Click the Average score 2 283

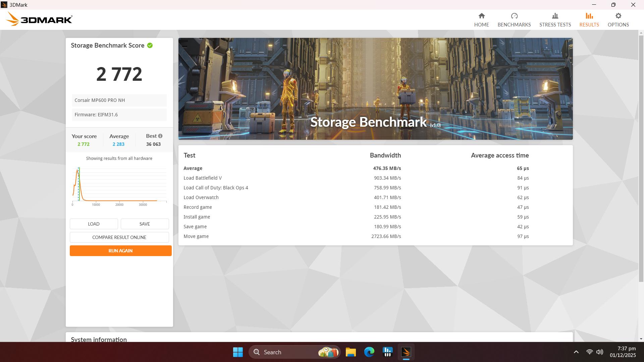pos(118,144)
